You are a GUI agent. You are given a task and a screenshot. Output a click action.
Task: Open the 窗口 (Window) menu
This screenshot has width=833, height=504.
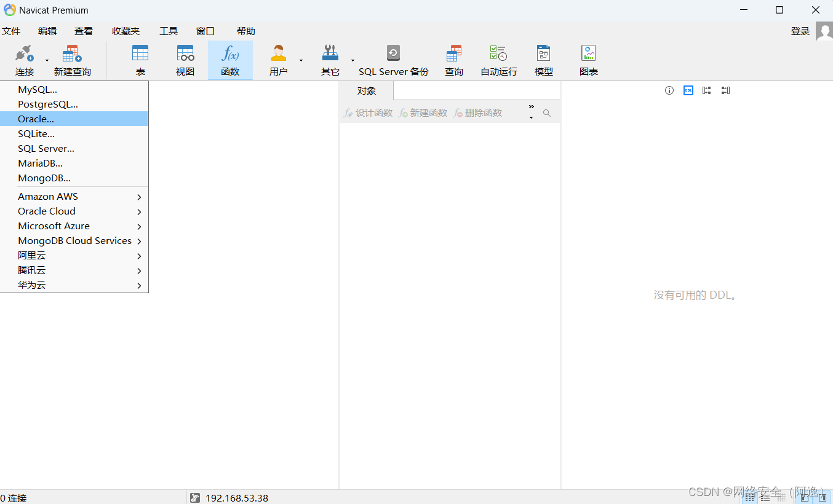[x=205, y=31]
